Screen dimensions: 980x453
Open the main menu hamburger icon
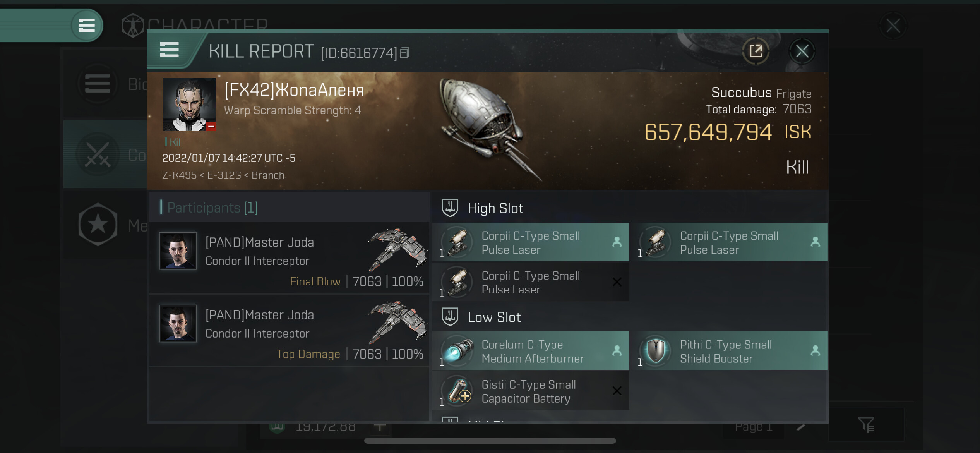(x=87, y=26)
